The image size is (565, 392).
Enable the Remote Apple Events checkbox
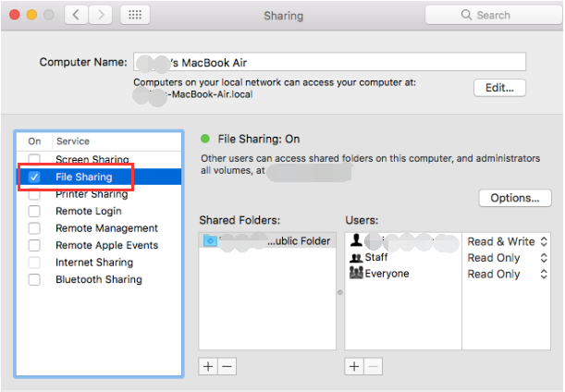34,245
